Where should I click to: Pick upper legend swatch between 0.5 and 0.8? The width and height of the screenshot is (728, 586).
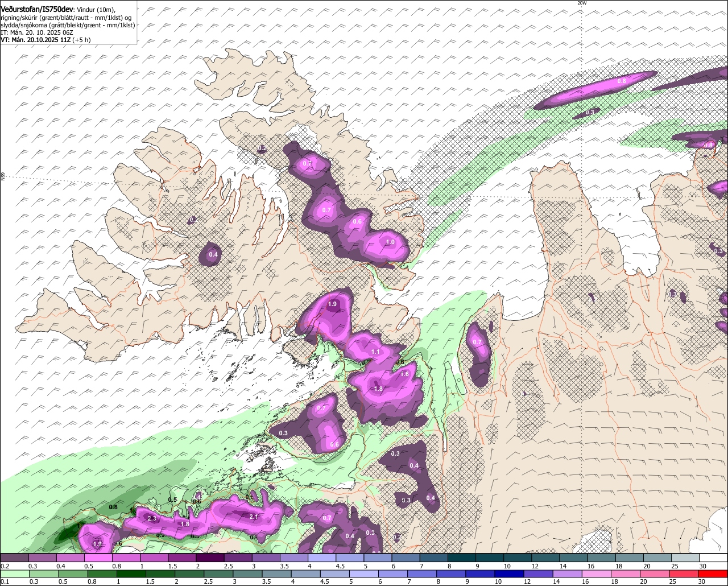click(x=98, y=558)
